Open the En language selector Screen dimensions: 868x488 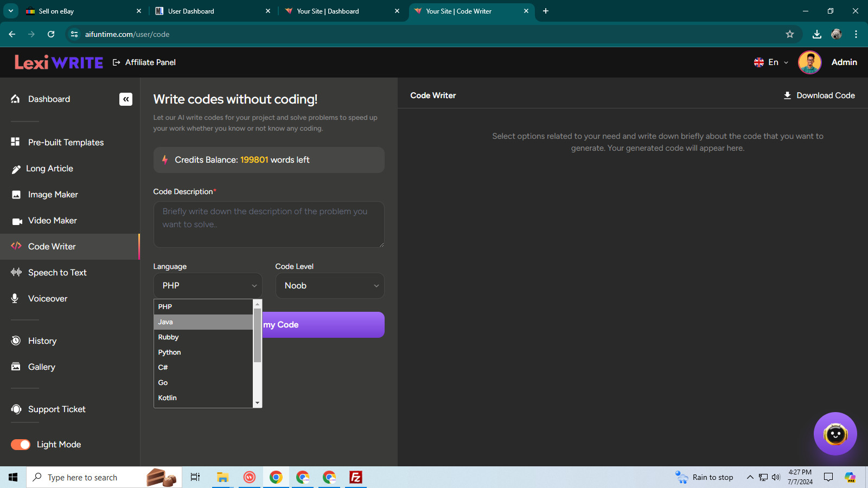[771, 62]
